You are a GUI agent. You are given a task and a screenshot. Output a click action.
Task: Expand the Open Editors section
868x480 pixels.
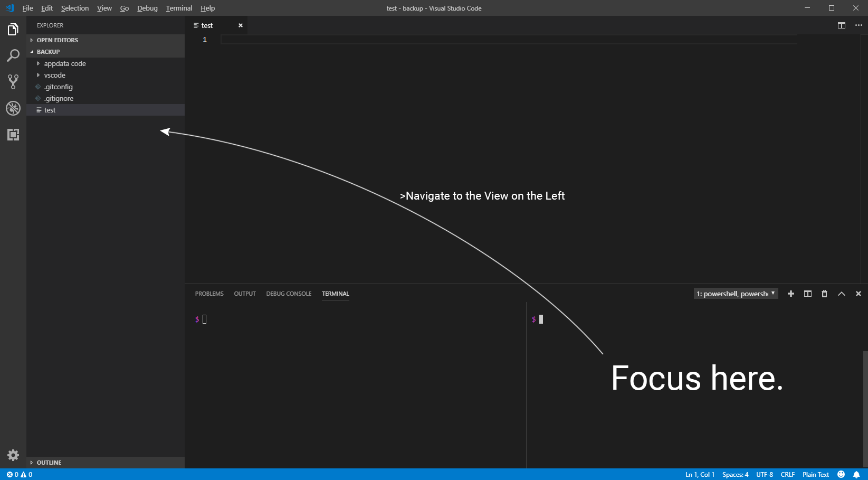click(106, 40)
